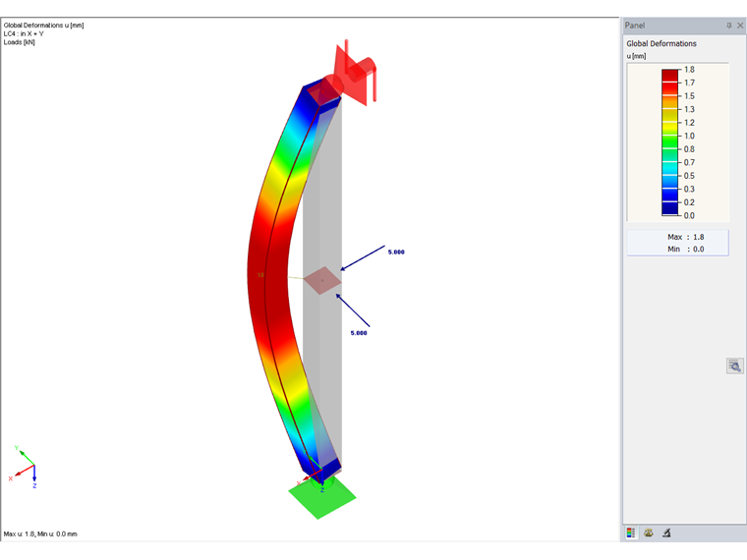
Task: Open the Color Scale tab in the panel
Action: pyautogui.click(x=631, y=532)
